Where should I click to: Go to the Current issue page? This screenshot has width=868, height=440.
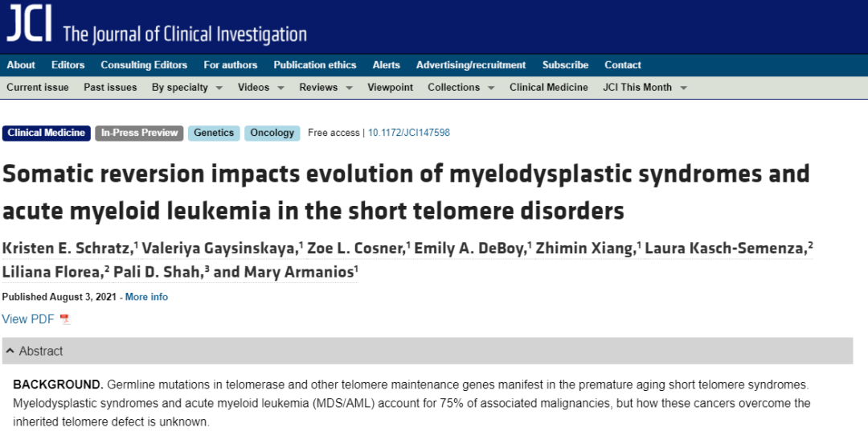(38, 88)
